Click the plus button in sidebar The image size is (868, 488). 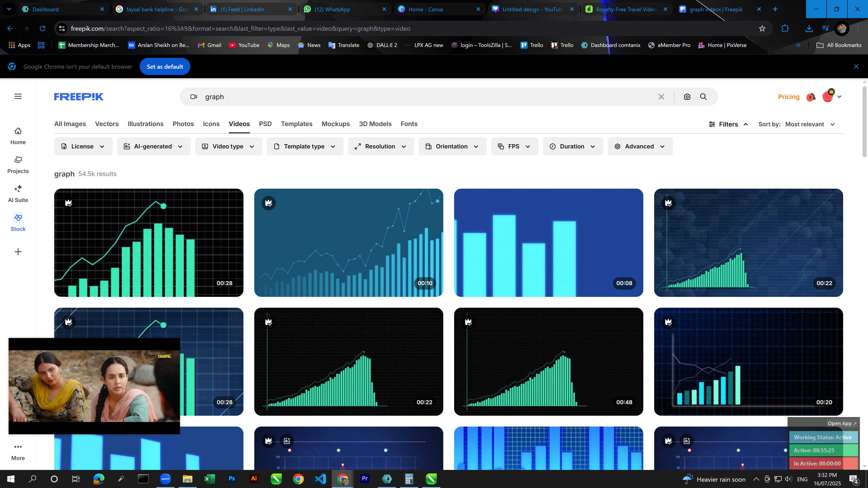18,252
